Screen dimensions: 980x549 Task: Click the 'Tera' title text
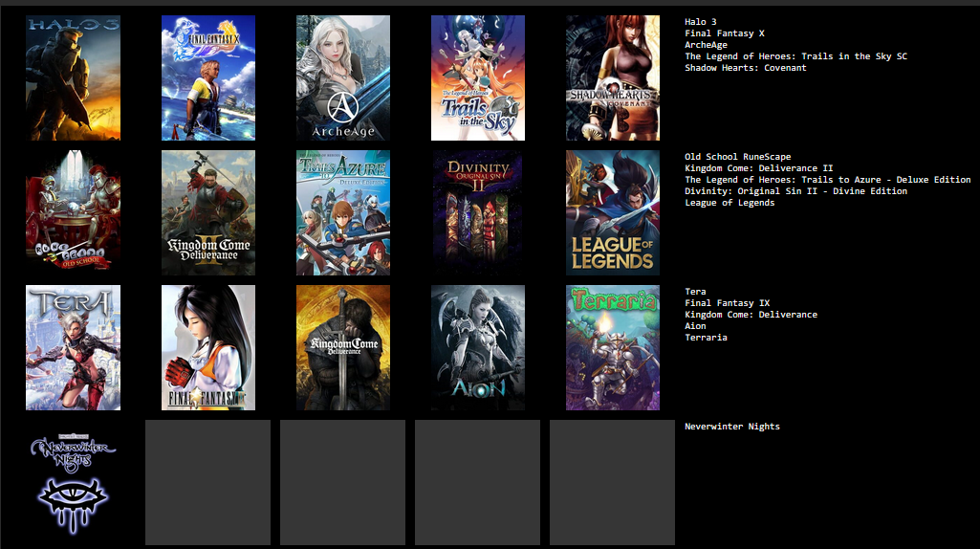click(695, 292)
